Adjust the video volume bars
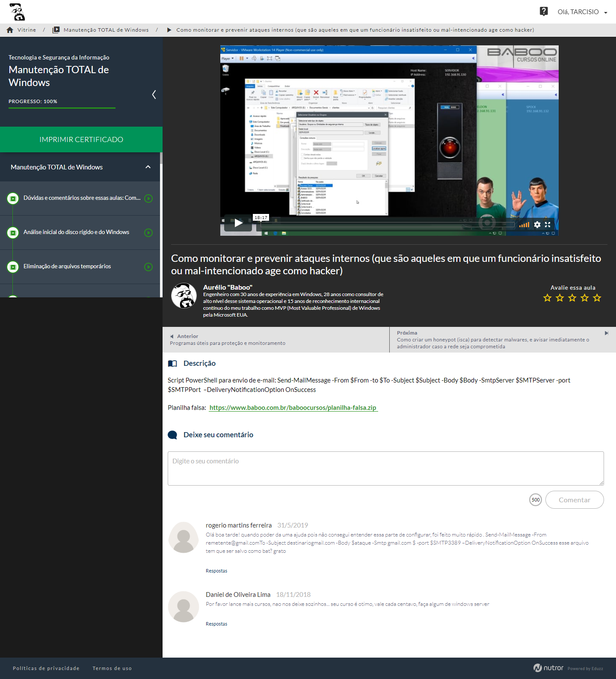The image size is (616, 679). (524, 225)
